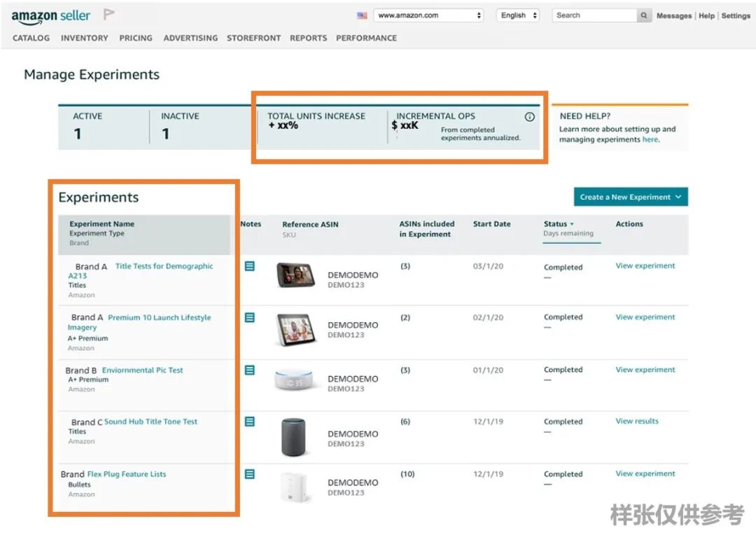Open the notes icon for Brand A Title Tests
756x533 pixels.
click(x=249, y=265)
